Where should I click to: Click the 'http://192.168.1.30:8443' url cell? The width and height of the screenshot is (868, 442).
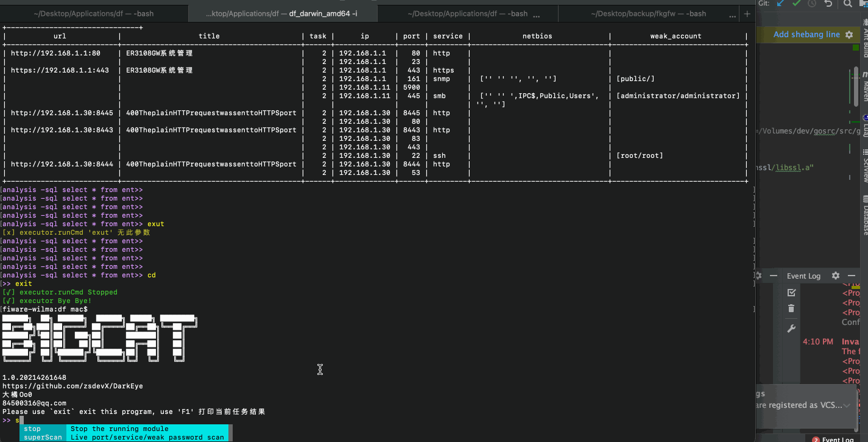(x=62, y=130)
